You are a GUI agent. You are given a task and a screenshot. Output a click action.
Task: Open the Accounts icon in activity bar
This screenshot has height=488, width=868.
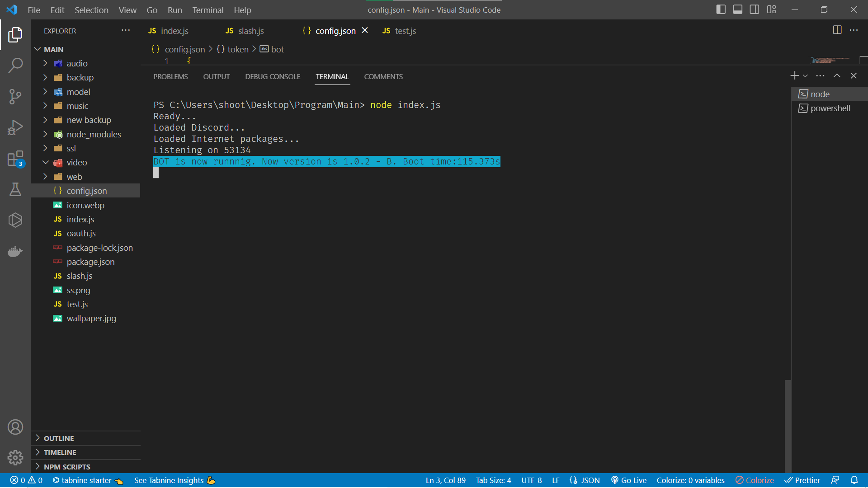[x=15, y=427]
